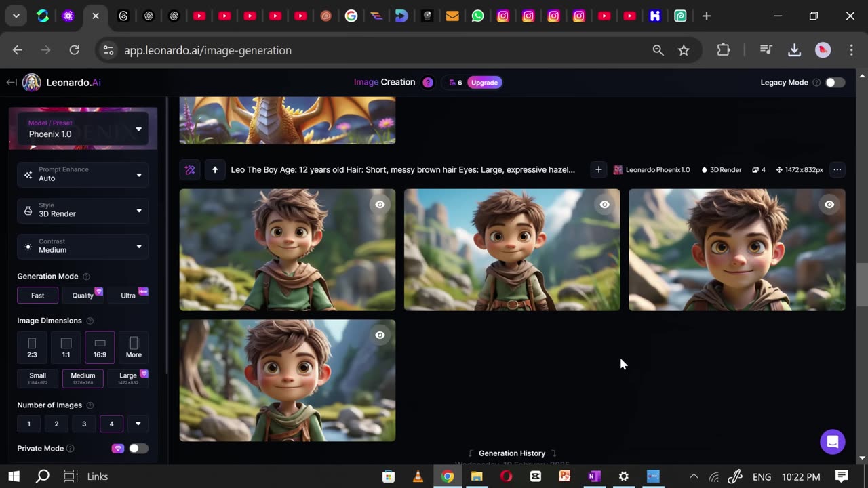This screenshot has height=488, width=868.
Task: Open the Legacy Mode info icon
Action: (816, 83)
